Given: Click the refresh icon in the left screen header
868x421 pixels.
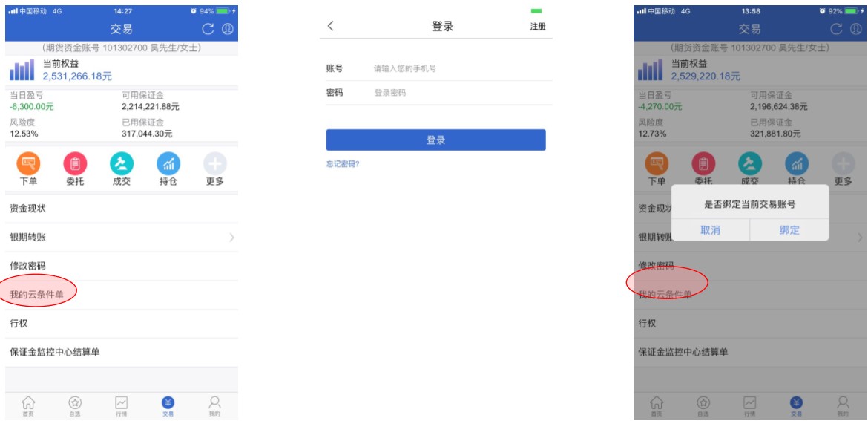Looking at the screenshot, I should click(x=208, y=29).
